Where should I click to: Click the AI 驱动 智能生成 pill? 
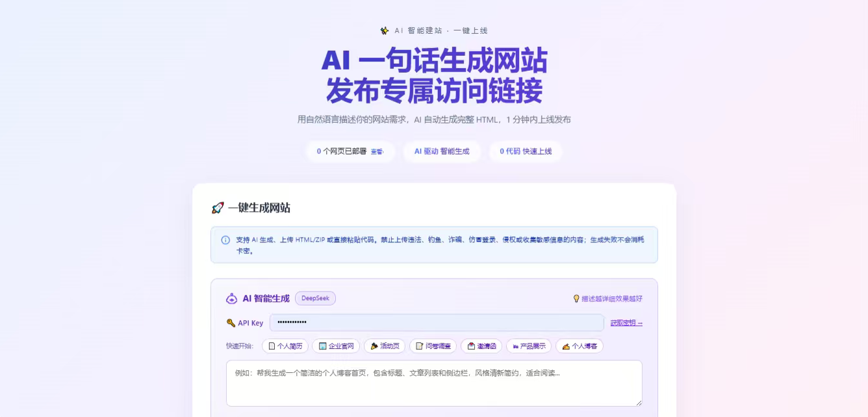tap(442, 151)
